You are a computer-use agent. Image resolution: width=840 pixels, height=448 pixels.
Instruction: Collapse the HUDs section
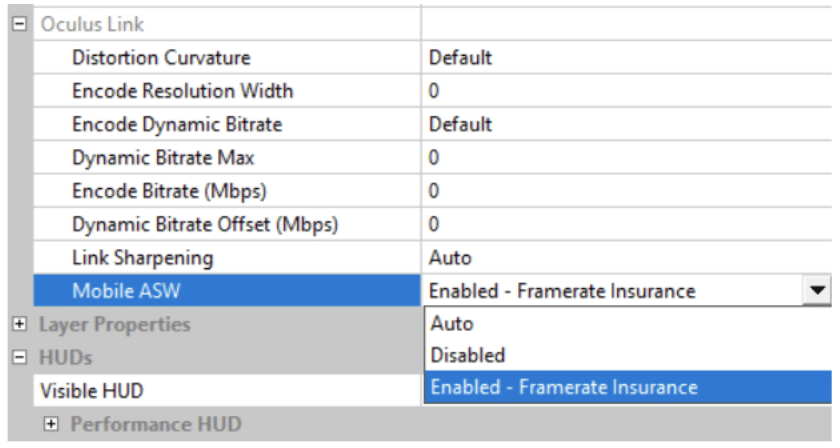pos(19,357)
